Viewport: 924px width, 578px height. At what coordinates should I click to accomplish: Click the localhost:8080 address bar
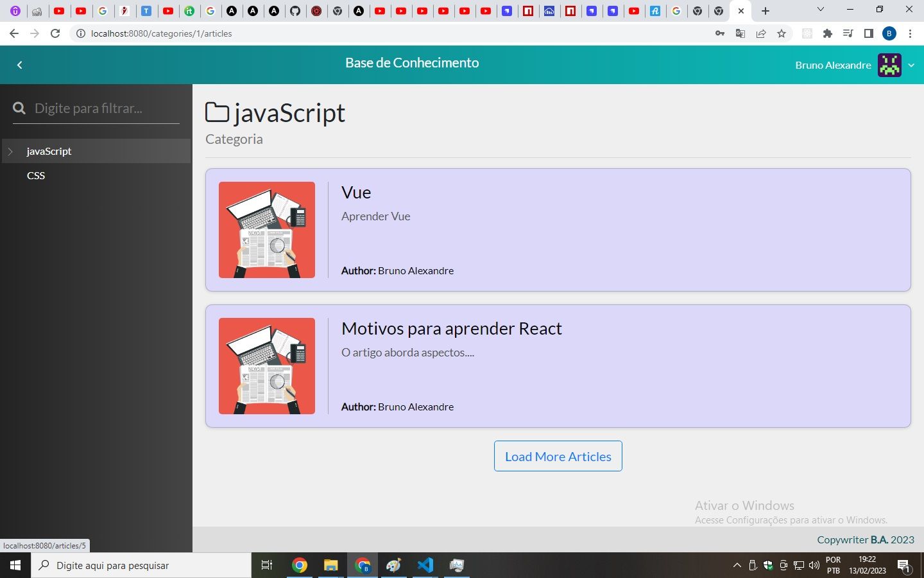coord(398,33)
